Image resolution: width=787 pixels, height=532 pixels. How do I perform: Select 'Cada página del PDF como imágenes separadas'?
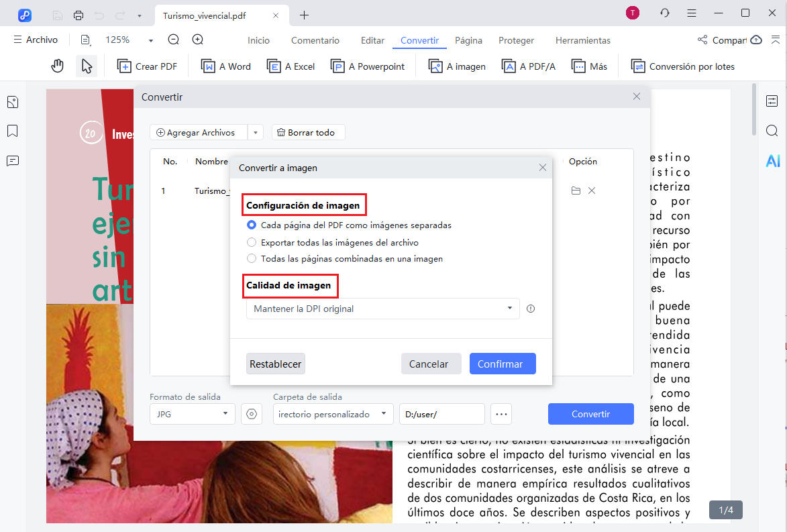(252, 226)
